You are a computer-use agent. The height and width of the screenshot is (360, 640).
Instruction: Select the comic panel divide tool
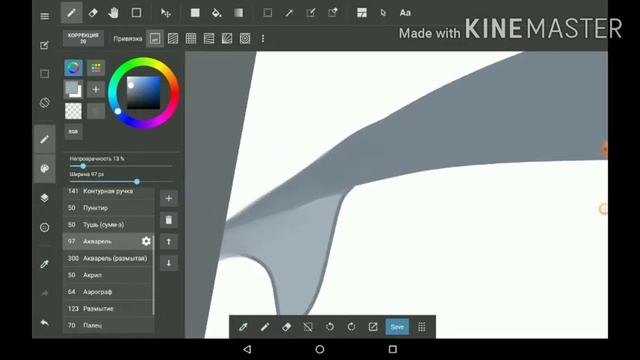click(x=362, y=13)
